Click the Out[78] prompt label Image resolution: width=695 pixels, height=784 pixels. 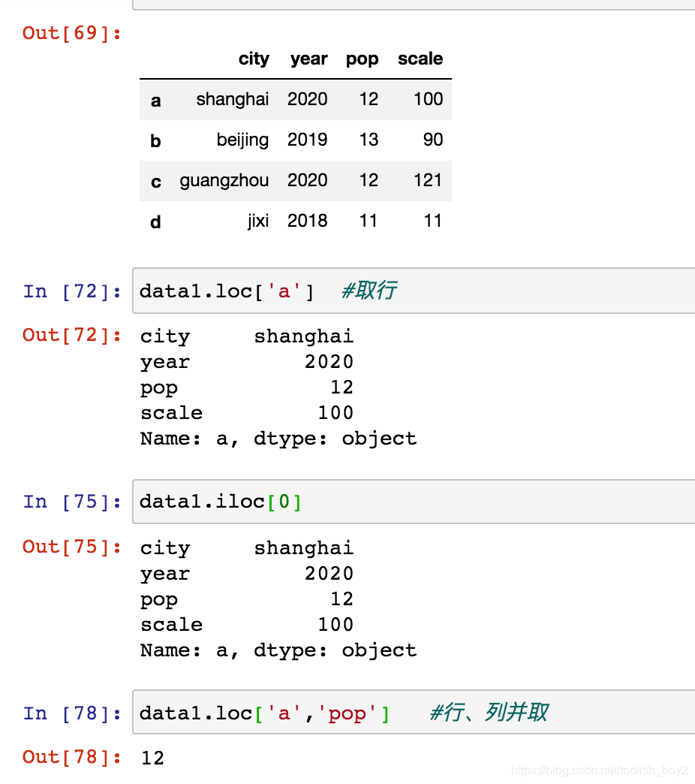pos(72,758)
